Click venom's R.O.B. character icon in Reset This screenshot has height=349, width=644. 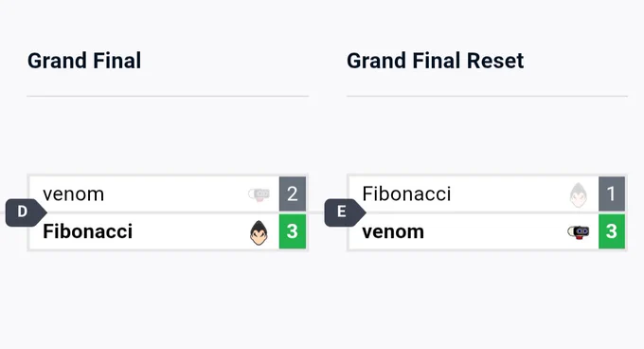click(579, 232)
